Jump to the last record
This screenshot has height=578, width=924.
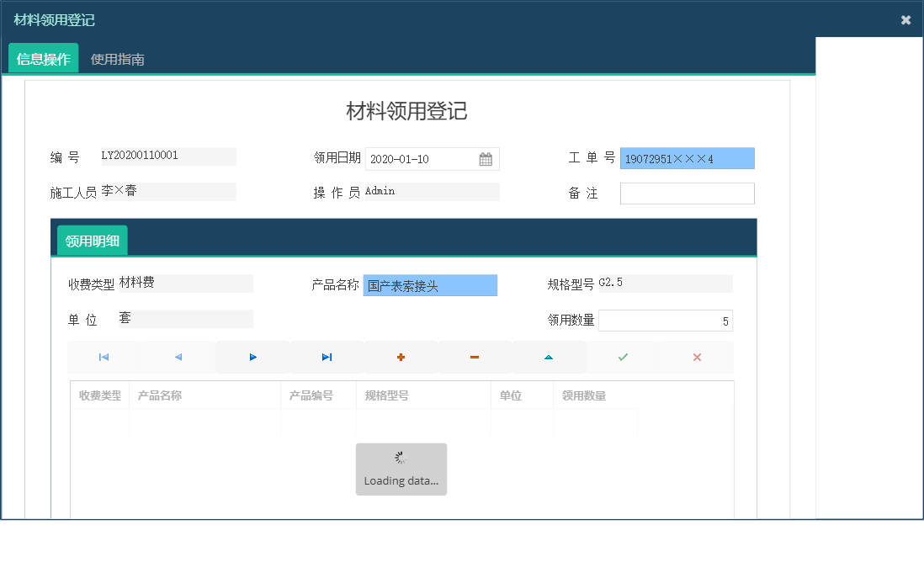pos(327,357)
